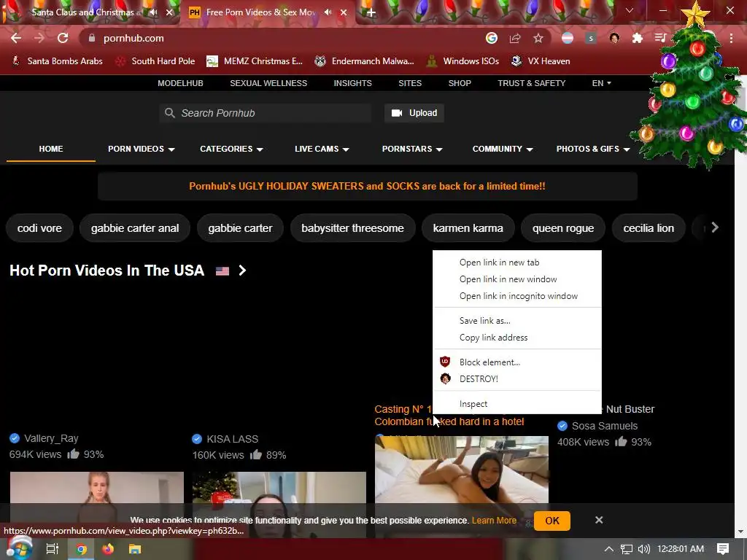Viewport: 747px width, 560px height.
Task: Open the volume icon in system tray
Action: click(643, 549)
